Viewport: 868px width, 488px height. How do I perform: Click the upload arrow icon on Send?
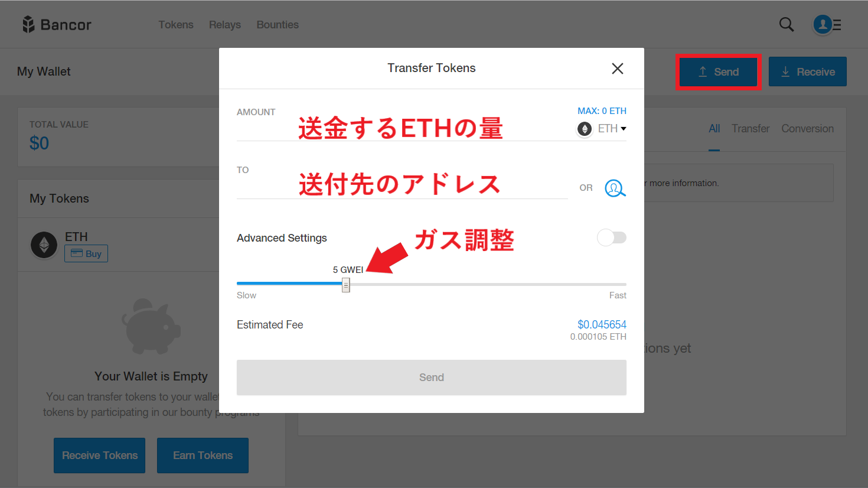tap(703, 72)
